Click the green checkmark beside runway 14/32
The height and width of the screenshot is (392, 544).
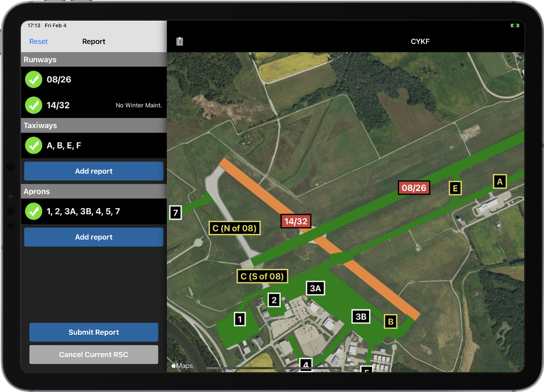33,105
